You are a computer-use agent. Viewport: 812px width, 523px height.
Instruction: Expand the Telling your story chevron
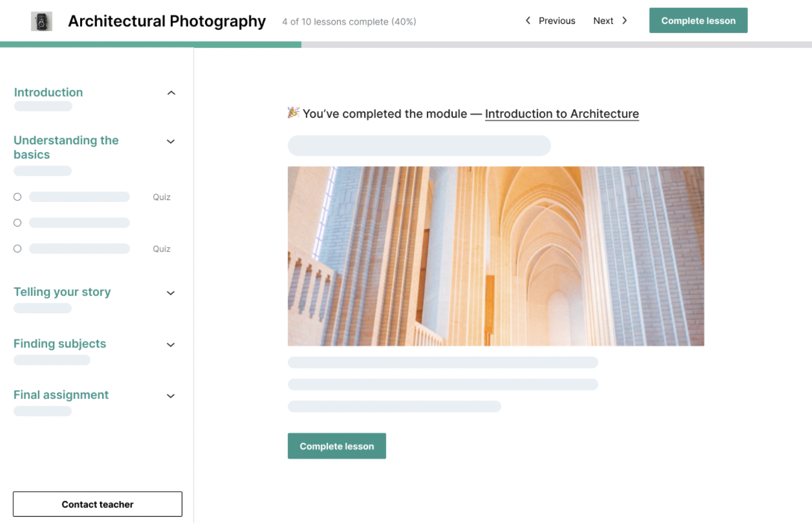[x=171, y=293]
